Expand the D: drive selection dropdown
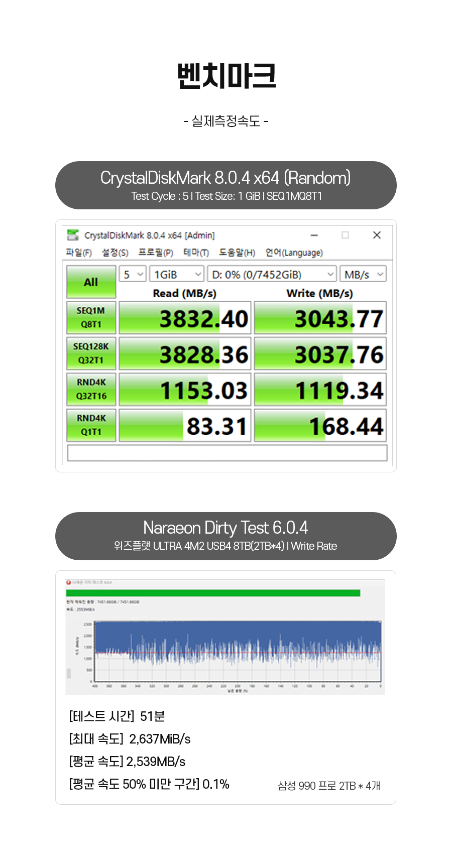 [272, 274]
